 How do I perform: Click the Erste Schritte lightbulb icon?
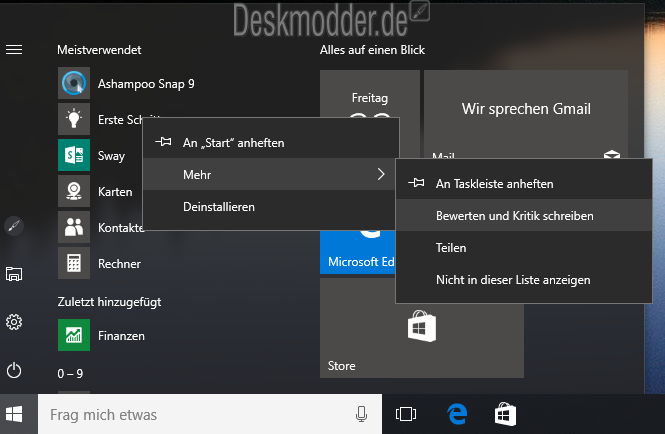point(74,119)
